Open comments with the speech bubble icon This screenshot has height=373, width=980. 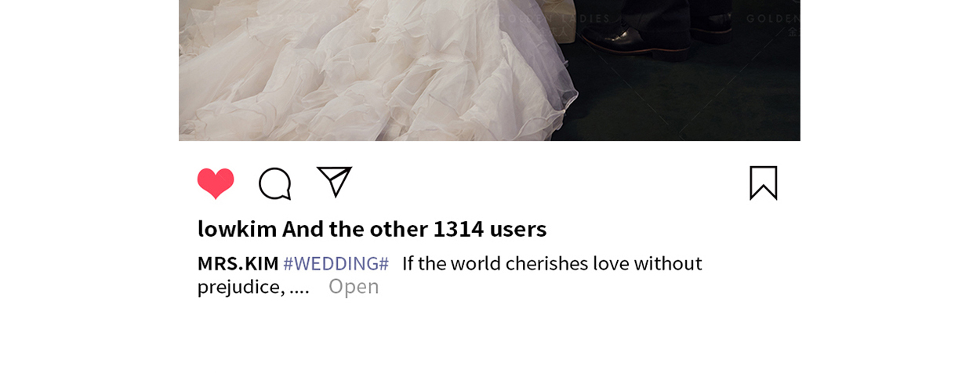[x=275, y=183]
